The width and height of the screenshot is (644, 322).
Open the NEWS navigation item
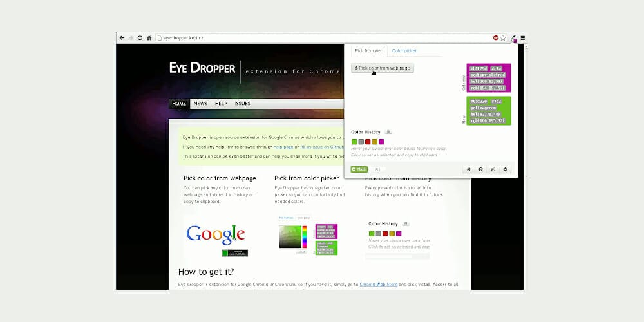[200, 104]
